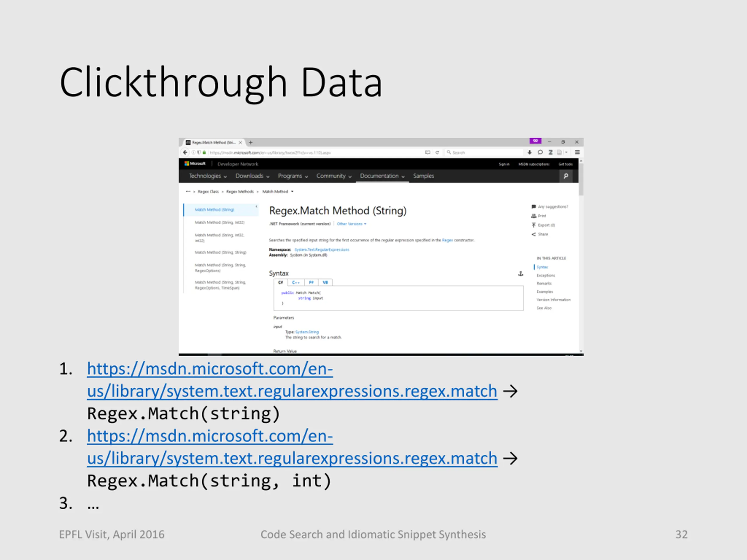Click the System.Text.RegularExpressions namespace link
The image size is (747, 560).
click(322, 249)
